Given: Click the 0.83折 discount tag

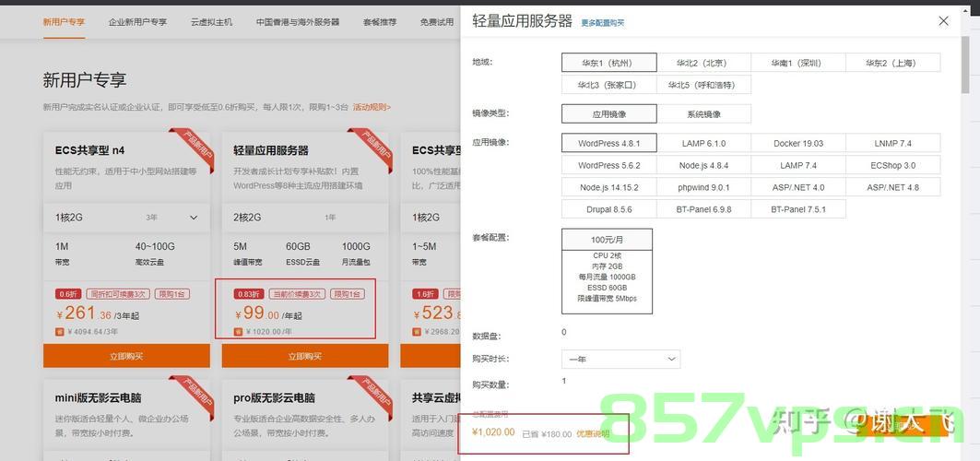Looking at the screenshot, I should click(248, 294).
